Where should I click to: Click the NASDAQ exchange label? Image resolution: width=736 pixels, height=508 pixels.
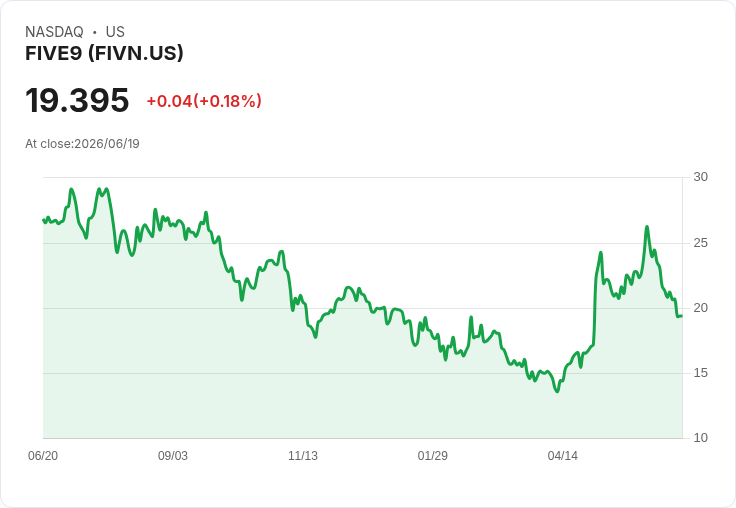tap(54, 31)
